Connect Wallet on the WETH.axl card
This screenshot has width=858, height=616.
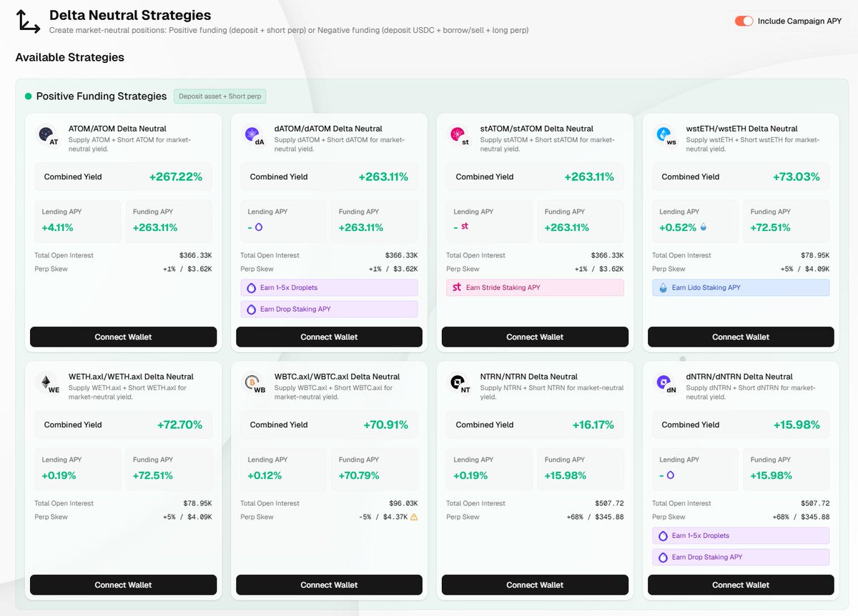coord(123,585)
